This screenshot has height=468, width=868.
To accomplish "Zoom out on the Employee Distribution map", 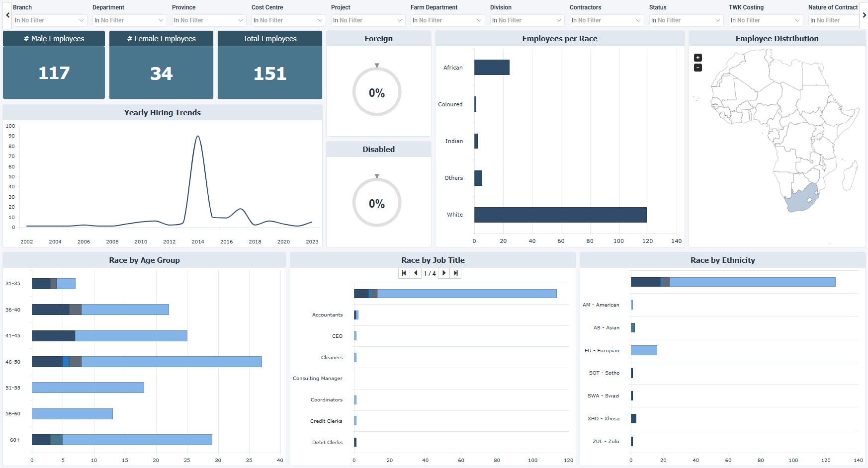I will click(698, 68).
